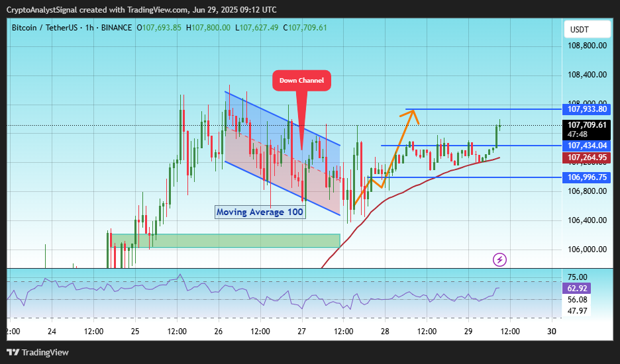
Task: Click the 1h interval in chart legend
Action: [x=89, y=28]
